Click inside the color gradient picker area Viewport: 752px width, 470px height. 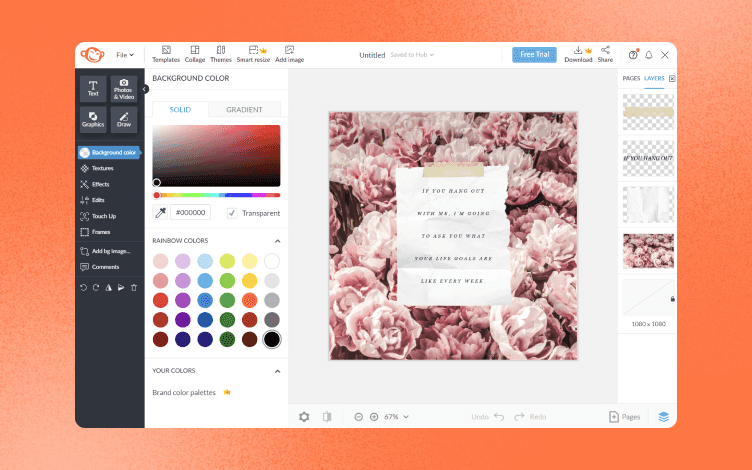coord(216,156)
